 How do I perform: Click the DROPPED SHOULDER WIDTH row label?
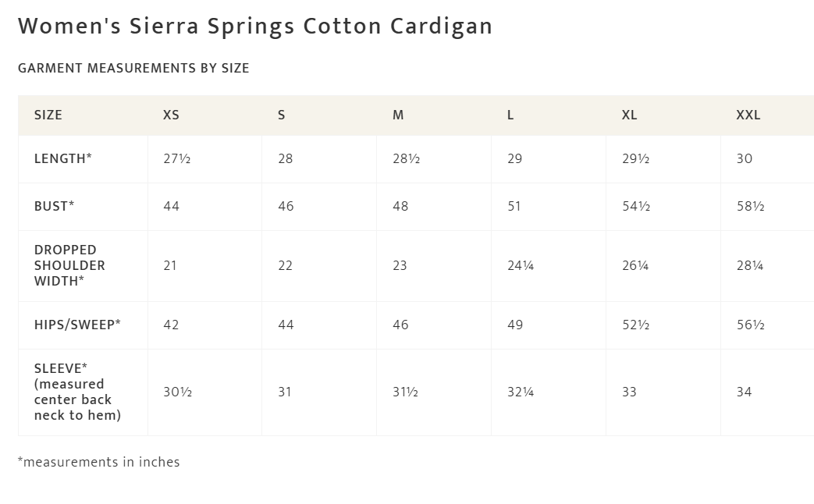click(69, 265)
